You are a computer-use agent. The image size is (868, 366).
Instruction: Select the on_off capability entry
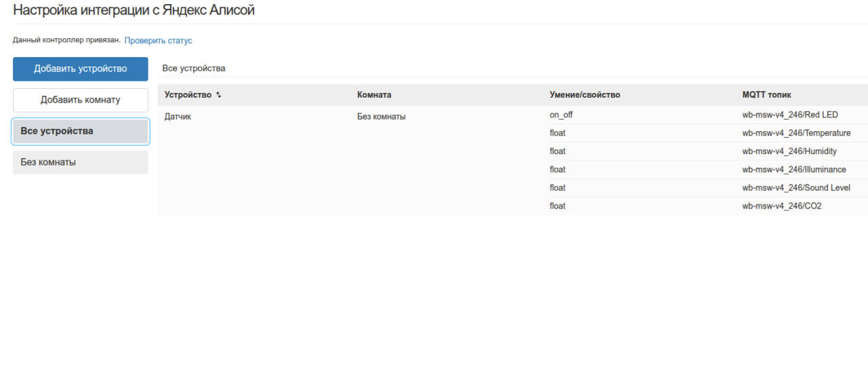pyautogui.click(x=561, y=115)
